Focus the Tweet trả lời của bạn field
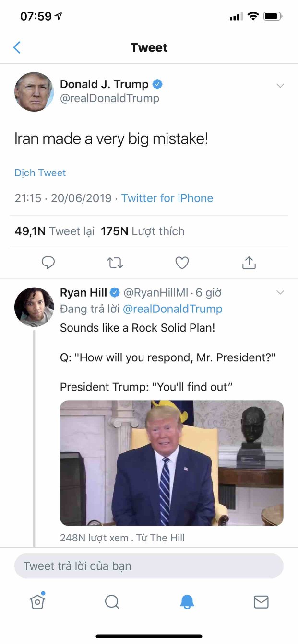 point(149,566)
